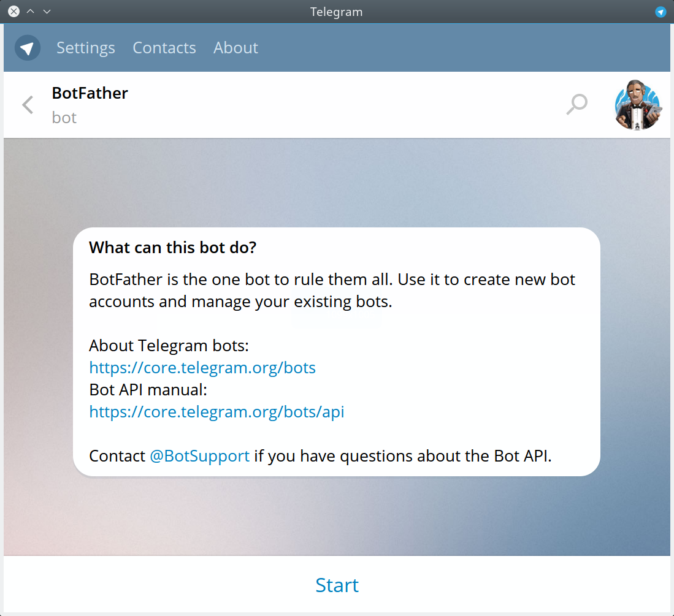The width and height of the screenshot is (674, 616).
Task: Open the Settings menu
Action: click(85, 48)
